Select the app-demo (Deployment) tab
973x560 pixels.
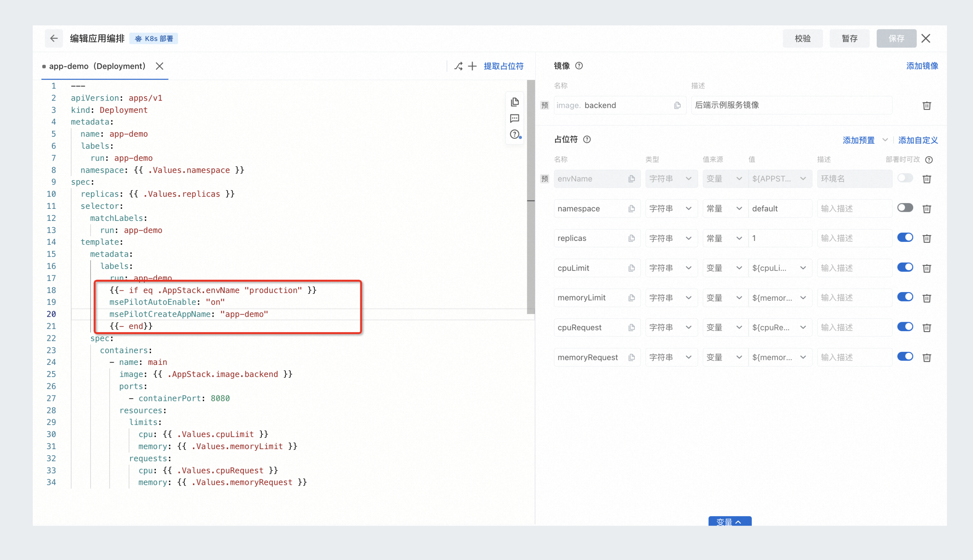pyautogui.click(x=97, y=66)
